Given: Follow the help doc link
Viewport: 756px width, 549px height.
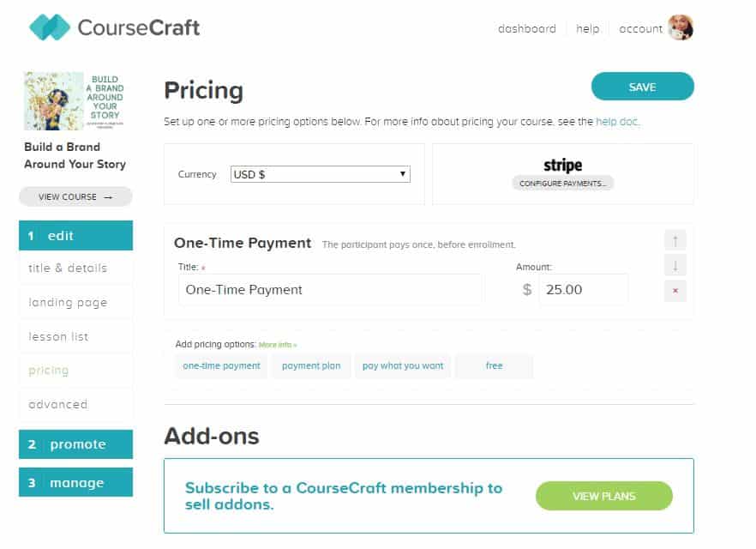Looking at the screenshot, I should pyautogui.click(x=616, y=122).
